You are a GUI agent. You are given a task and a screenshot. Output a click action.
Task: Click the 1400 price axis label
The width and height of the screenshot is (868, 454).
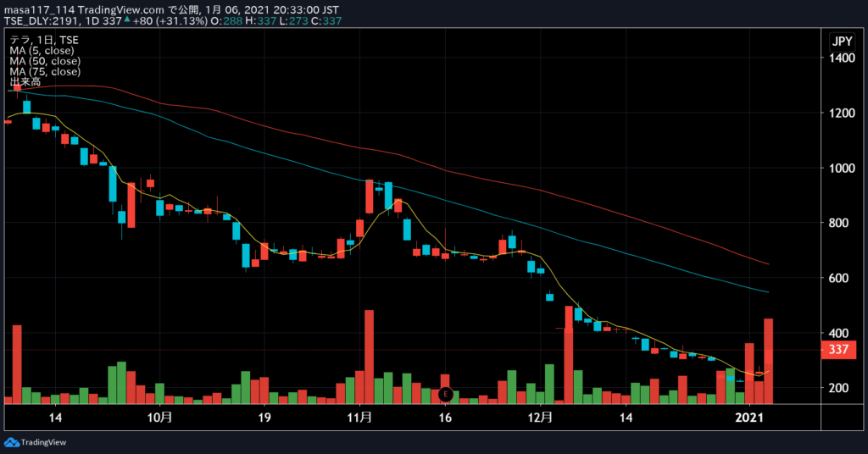click(x=842, y=58)
